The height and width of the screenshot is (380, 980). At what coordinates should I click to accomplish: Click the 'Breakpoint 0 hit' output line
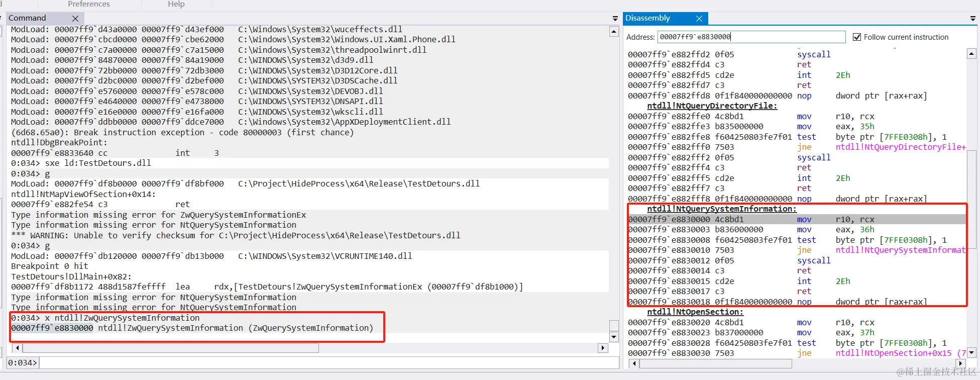tap(50, 266)
